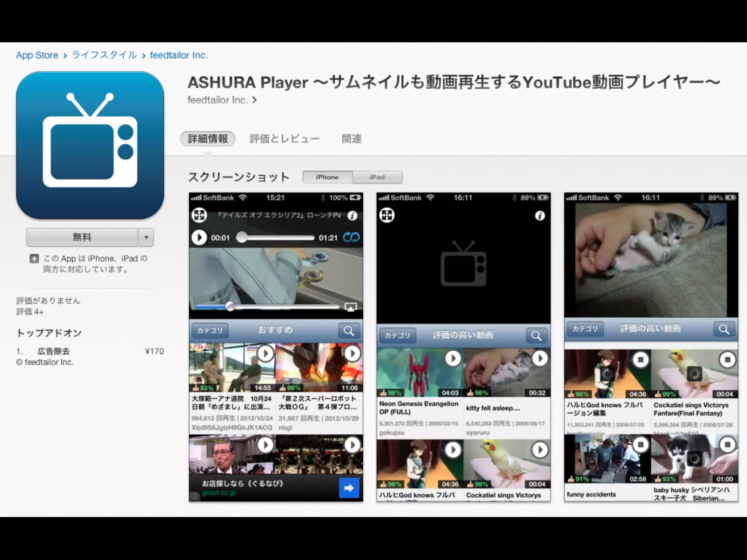Screen dimensions: 747x560
Task: Click the plus icon beside iPhone iPad note
Action: click(34, 258)
